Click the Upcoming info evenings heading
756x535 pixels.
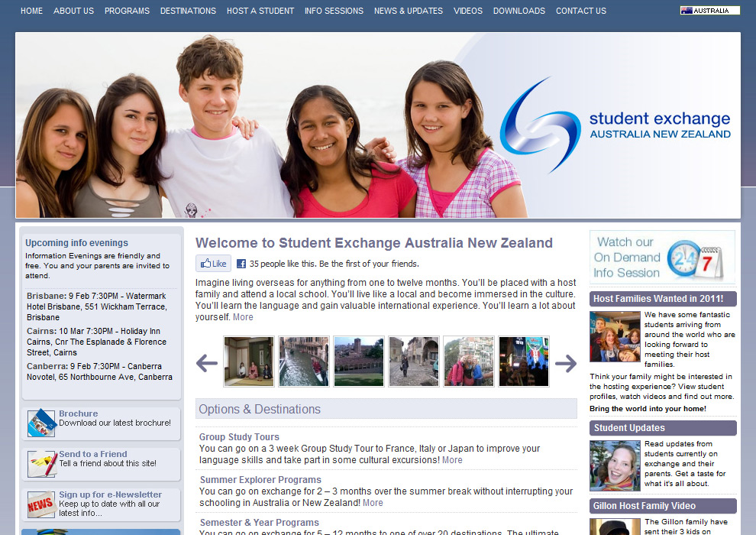pos(76,242)
